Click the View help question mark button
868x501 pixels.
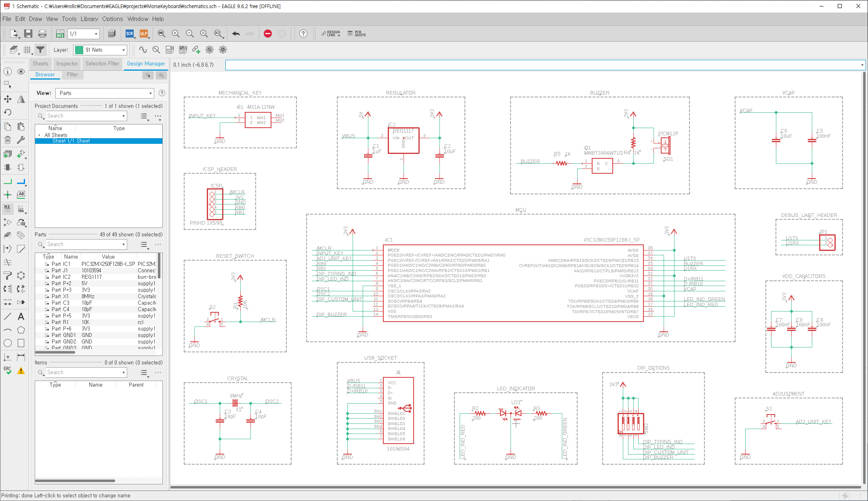point(162,93)
